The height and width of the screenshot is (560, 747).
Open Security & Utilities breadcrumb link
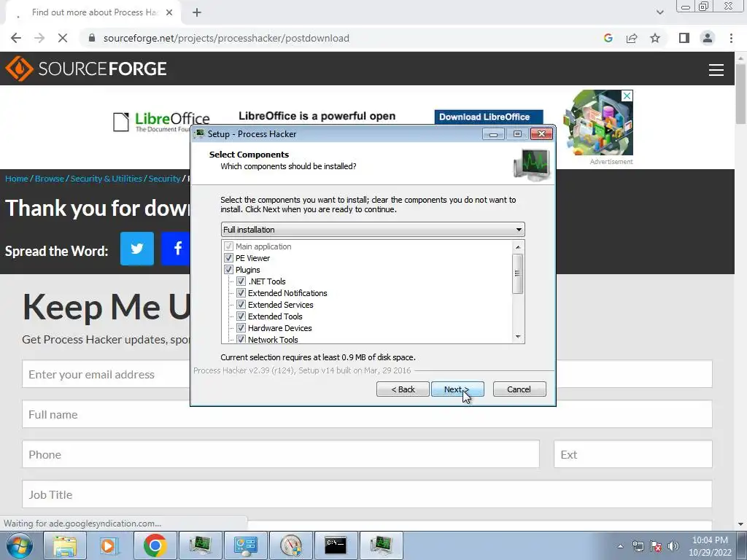click(107, 179)
